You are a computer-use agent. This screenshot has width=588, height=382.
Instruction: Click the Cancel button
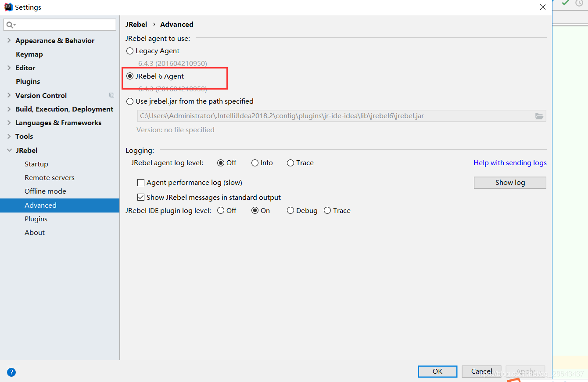[482, 371]
